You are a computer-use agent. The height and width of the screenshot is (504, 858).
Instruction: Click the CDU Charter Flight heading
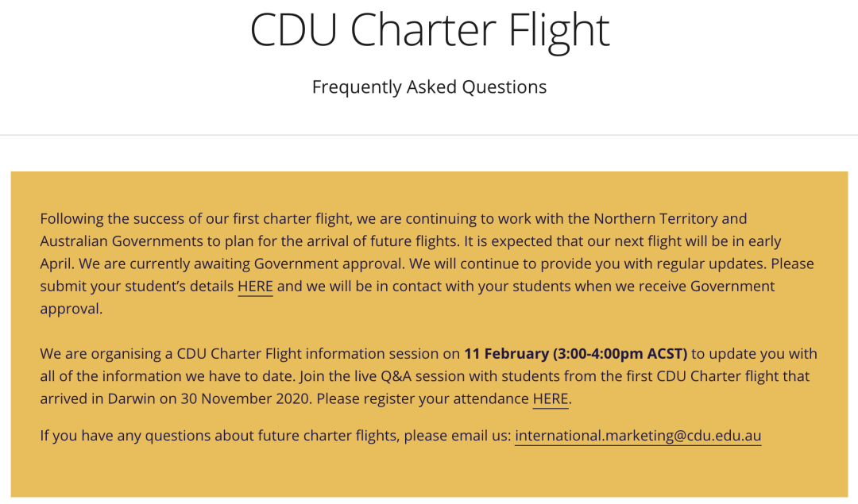pos(430,30)
